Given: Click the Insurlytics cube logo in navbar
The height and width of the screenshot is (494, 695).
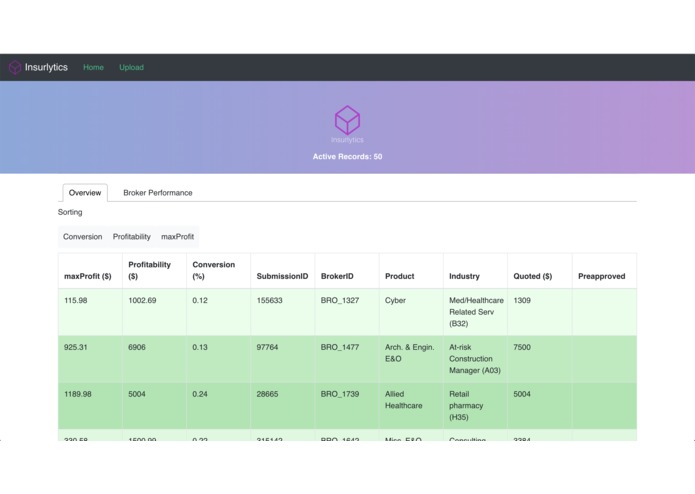Looking at the screenshot, I should pos(15,67).
